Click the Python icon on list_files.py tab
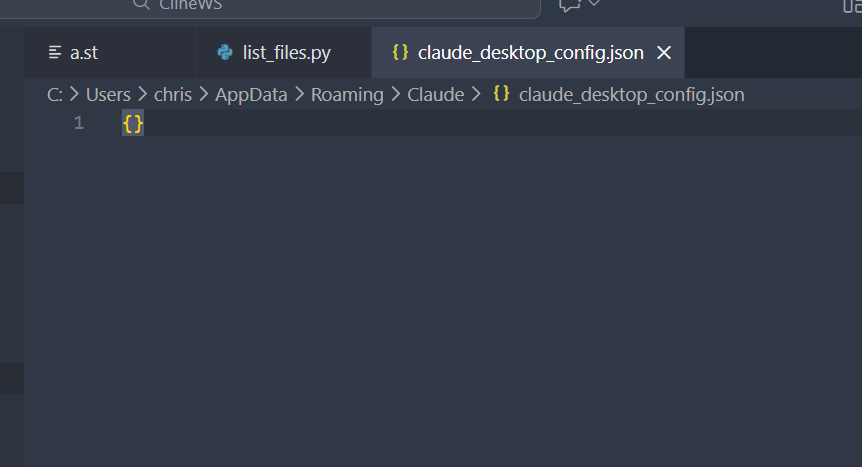862x467 pixels. pyautogui.click(x=225, y=53)
